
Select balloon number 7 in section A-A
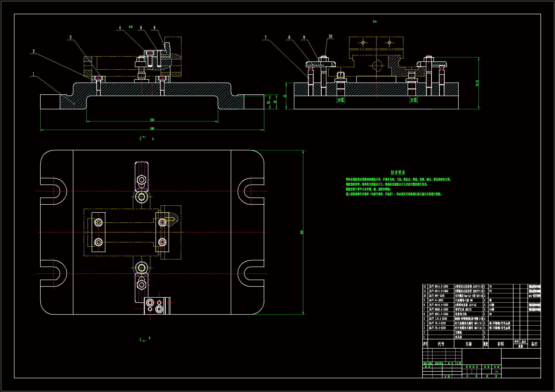coord(266,37)
